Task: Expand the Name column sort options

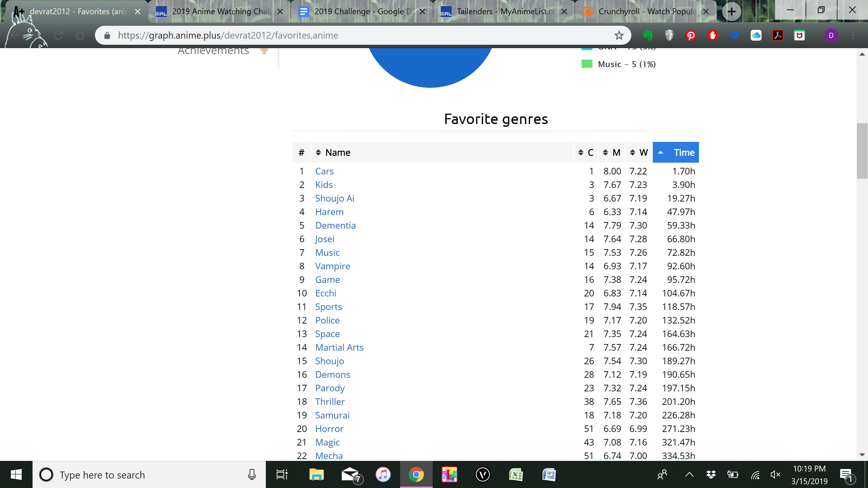Action: pos(318,152)
